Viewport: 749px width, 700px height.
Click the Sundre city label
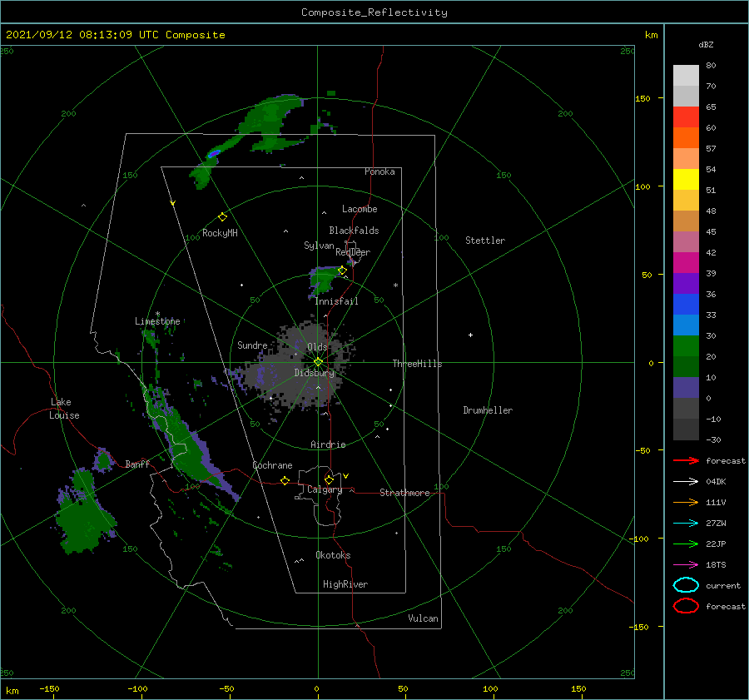pos(252,345)
